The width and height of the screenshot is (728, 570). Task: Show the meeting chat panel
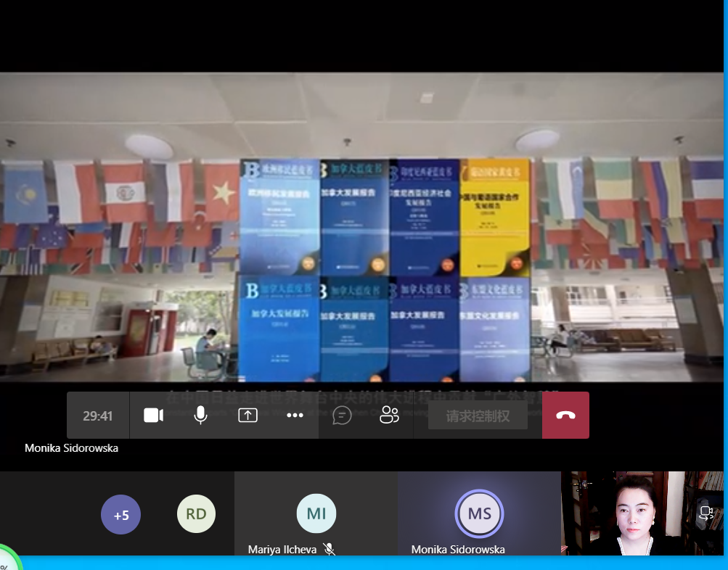342,416
